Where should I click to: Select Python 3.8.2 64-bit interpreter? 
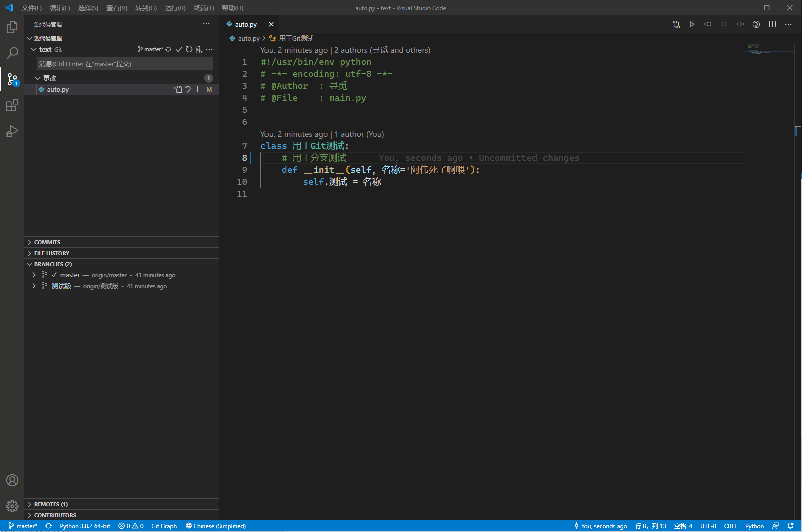[x=85, y=526]
